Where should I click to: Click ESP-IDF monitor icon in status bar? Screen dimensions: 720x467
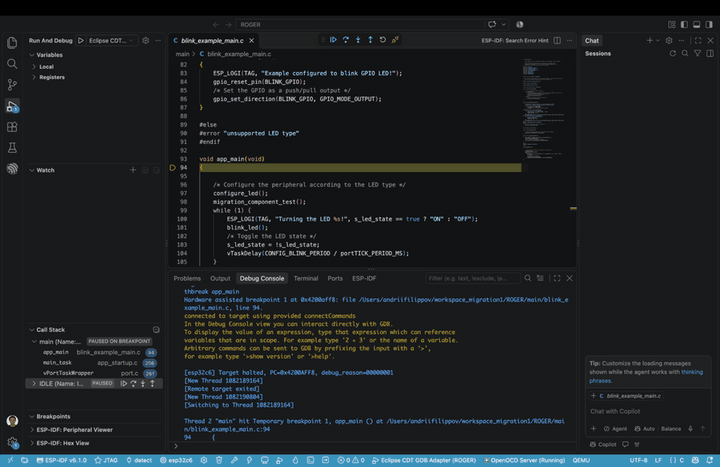pos(264,460)
